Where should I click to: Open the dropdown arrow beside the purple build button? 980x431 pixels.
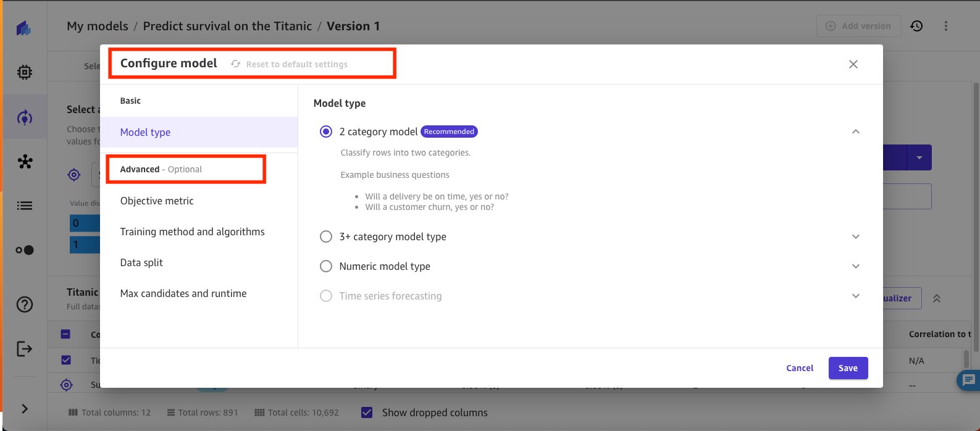coord(919,158)
